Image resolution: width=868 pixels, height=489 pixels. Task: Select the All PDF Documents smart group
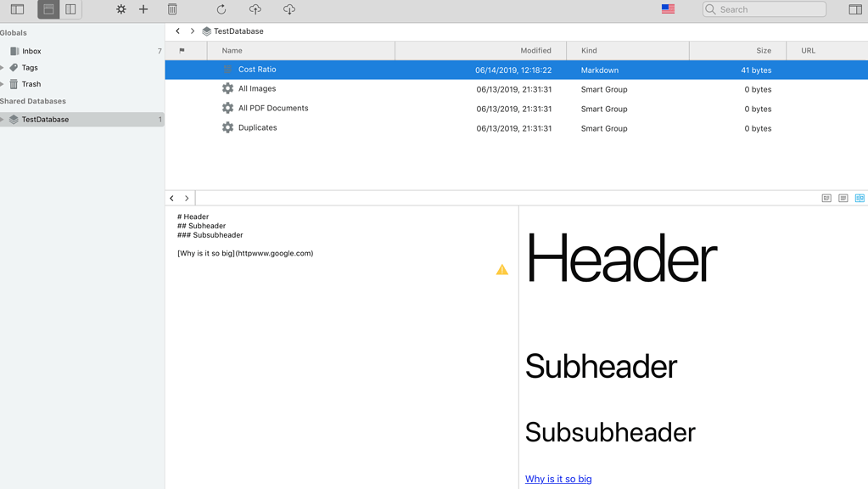tap(272, 109)
